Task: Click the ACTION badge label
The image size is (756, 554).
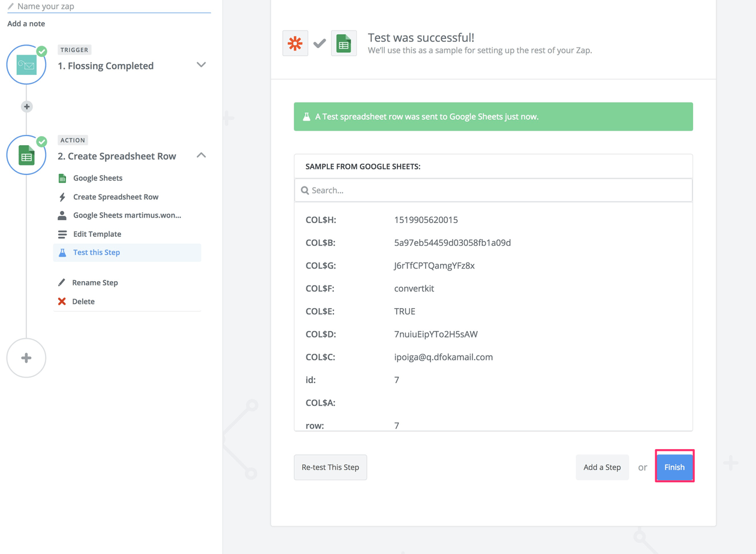Action: [73, 140]
